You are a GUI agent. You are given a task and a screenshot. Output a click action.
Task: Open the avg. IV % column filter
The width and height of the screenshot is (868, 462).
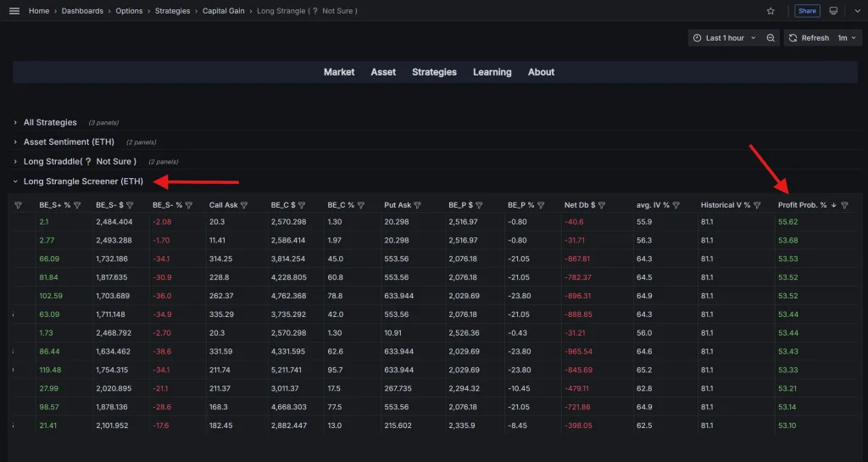(677, 205)
